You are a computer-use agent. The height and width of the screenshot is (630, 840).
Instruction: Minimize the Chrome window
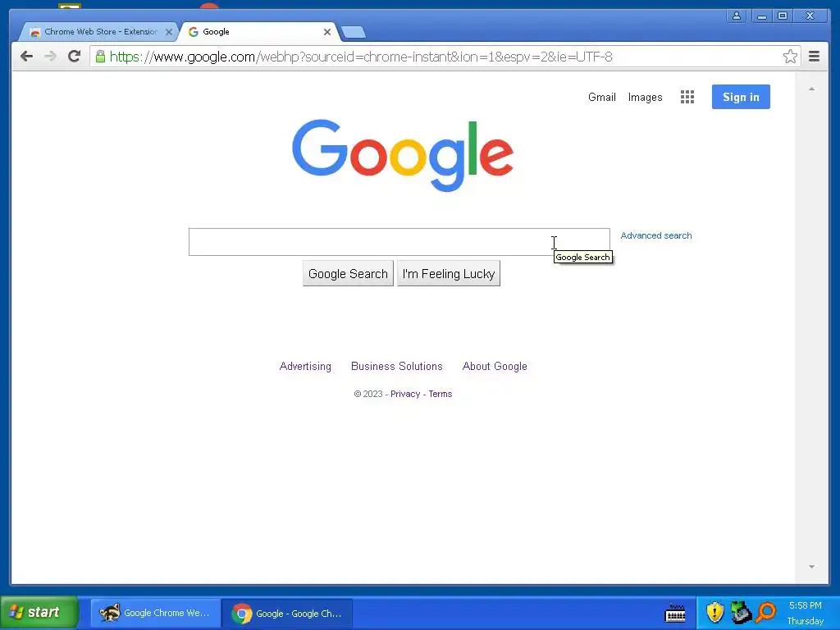pyautogui.click(x=761, y=16)
